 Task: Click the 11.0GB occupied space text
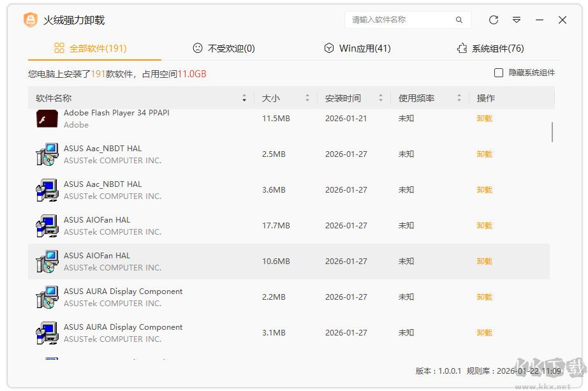(x=191, y=74)
